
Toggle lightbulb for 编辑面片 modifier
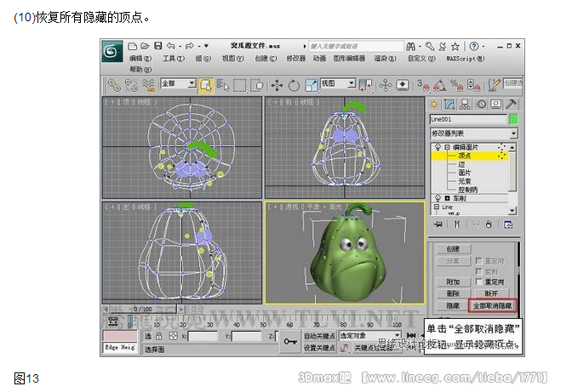[x=438, y=147]
